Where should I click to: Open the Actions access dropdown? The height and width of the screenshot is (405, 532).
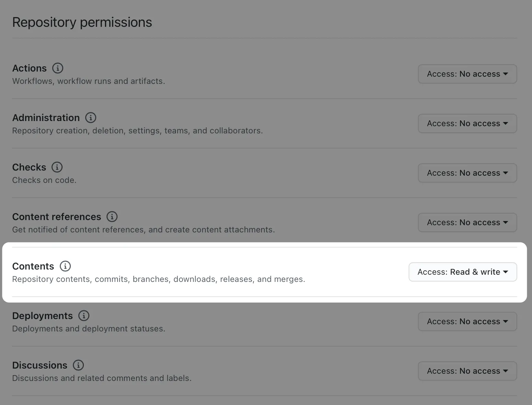coord(467,74)
